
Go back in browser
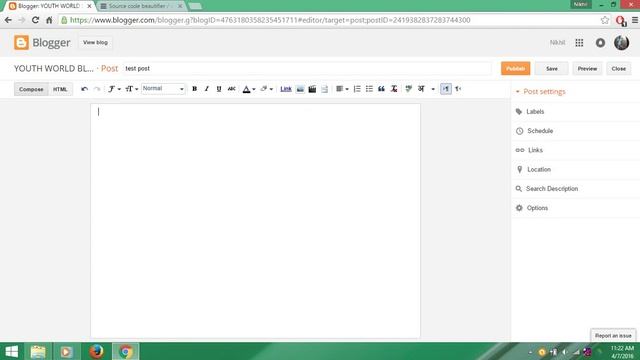tap(8, 20)
